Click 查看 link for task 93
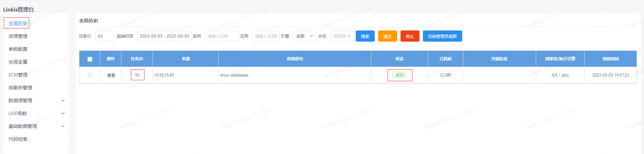The width and height of the screenshot is (644, 154). [x=111, y=75]
